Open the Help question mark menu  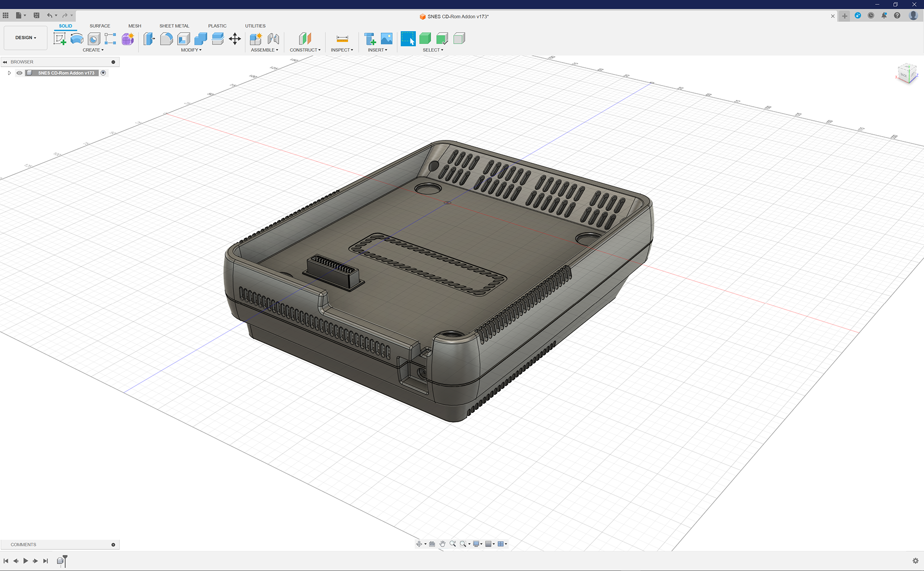(897, 15)
